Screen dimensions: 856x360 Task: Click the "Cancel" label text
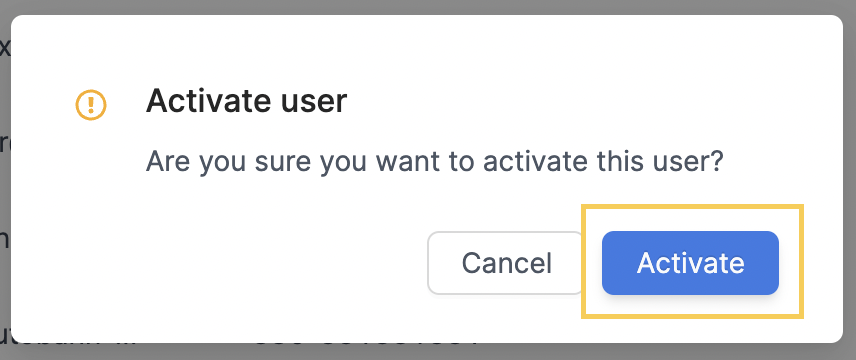507,263
